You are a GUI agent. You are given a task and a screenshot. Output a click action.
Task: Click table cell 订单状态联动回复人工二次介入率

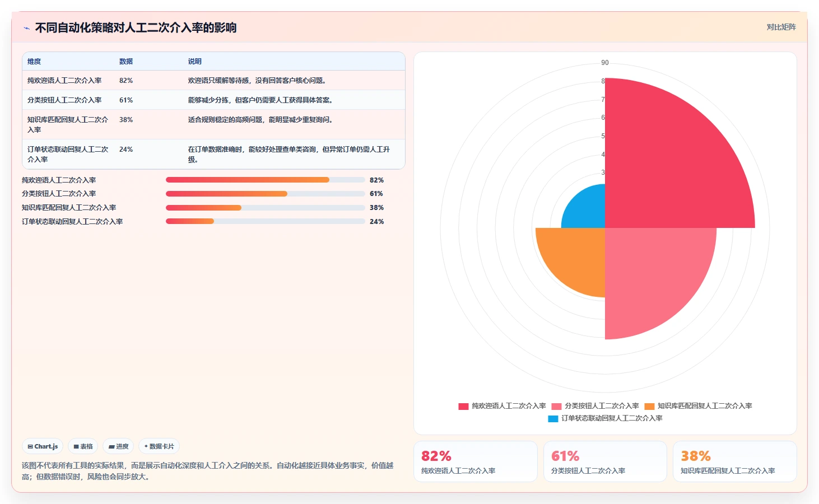(x=68, y=154)
